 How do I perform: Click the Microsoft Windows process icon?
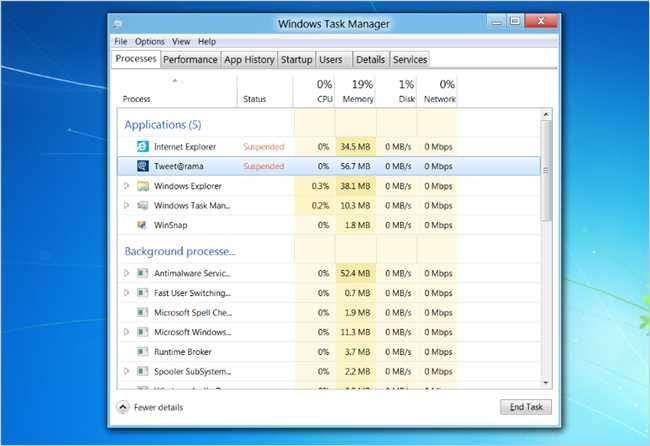tap(142, 332)
